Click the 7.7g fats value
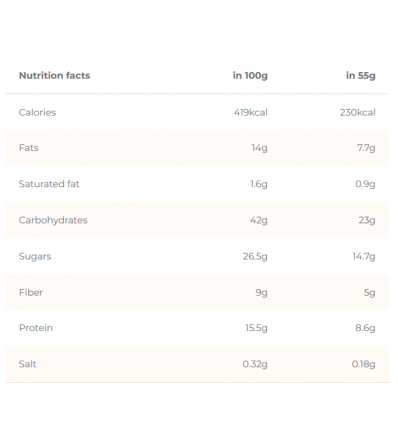This screenshot has height=448, width=398. pos(366,148)
